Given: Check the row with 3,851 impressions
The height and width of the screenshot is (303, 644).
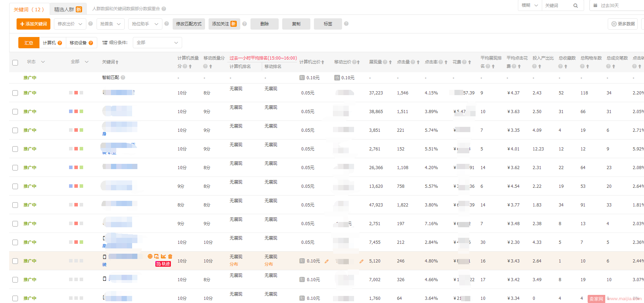Looking at the screenshot, I should pos(15,130).
